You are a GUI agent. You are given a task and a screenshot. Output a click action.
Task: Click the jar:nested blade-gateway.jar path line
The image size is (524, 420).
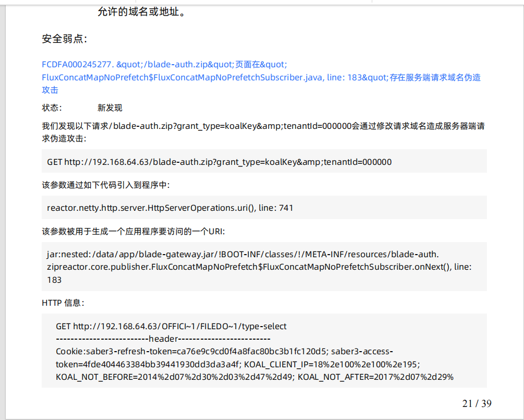pos(242,255)
